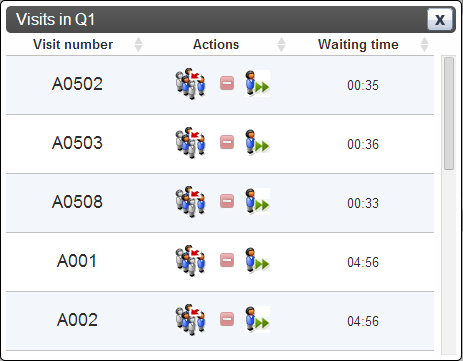Call visit A002 with the green arrows icon

[x=257, y=320]
